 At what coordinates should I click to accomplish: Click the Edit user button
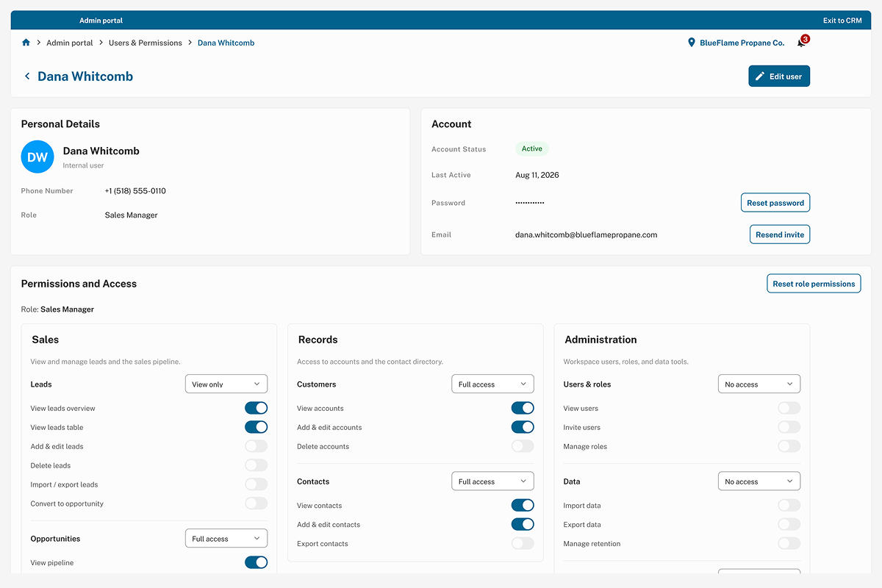click(779, 76)
